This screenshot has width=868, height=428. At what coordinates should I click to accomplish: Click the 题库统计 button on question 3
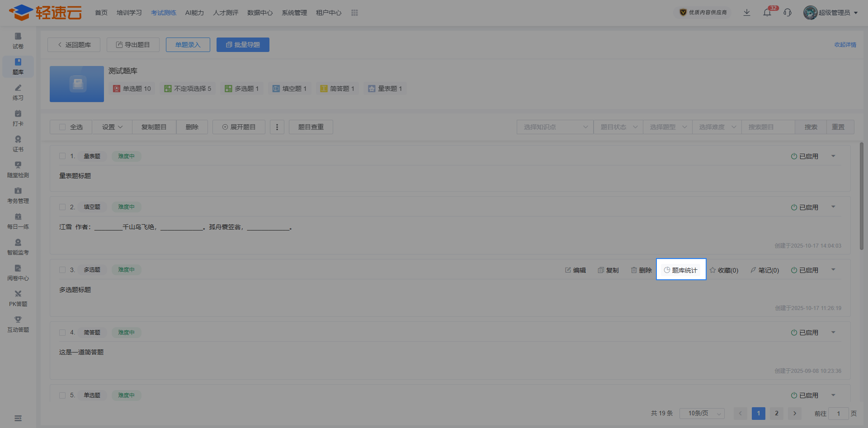[x=681, y=270]
